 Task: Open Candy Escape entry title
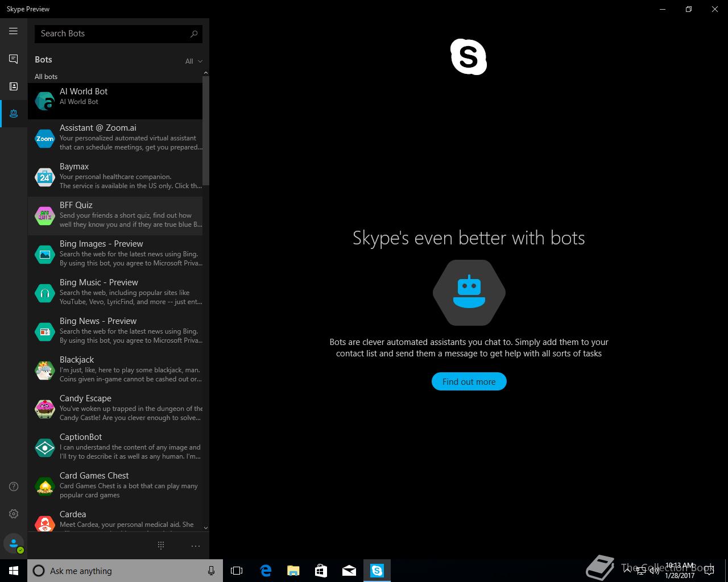[x=85, y=398]
